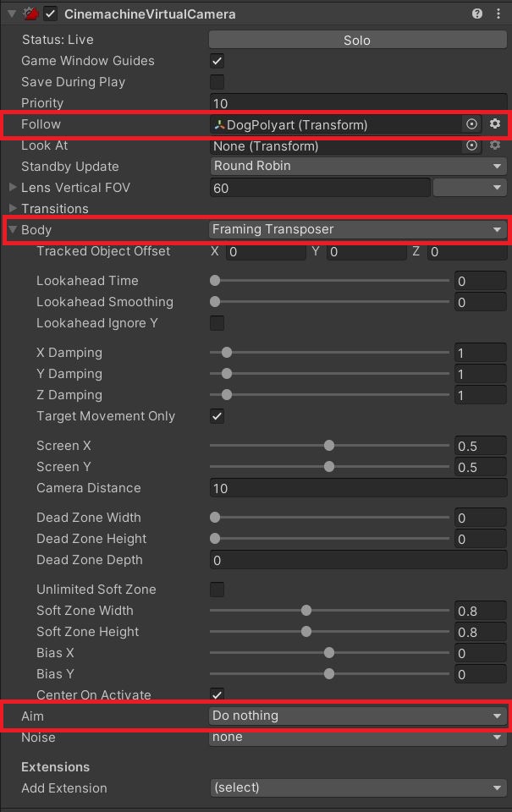Click the Look At None Transform field

(336, 145)
